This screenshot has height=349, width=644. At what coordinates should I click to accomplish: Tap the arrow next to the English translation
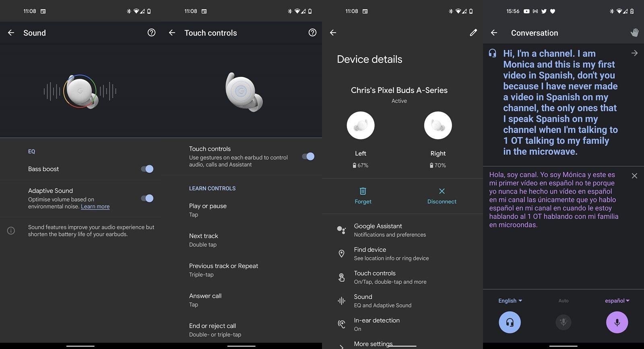(634, 53)
